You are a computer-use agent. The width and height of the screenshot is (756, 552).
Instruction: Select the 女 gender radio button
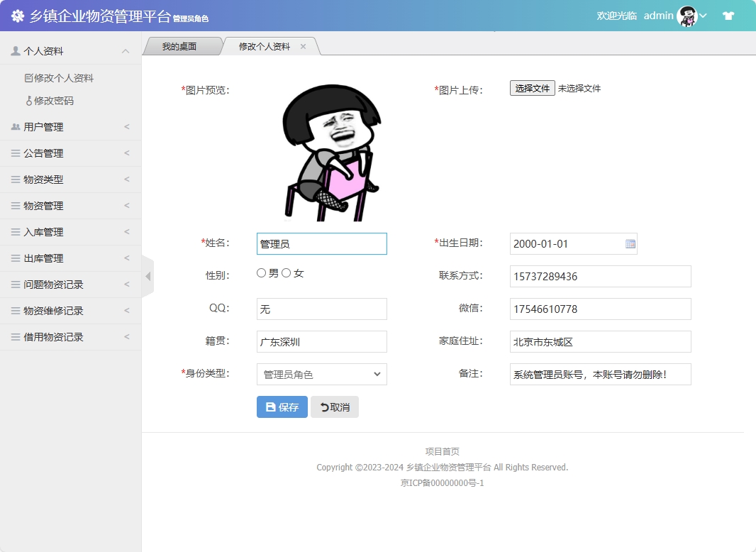286,272
